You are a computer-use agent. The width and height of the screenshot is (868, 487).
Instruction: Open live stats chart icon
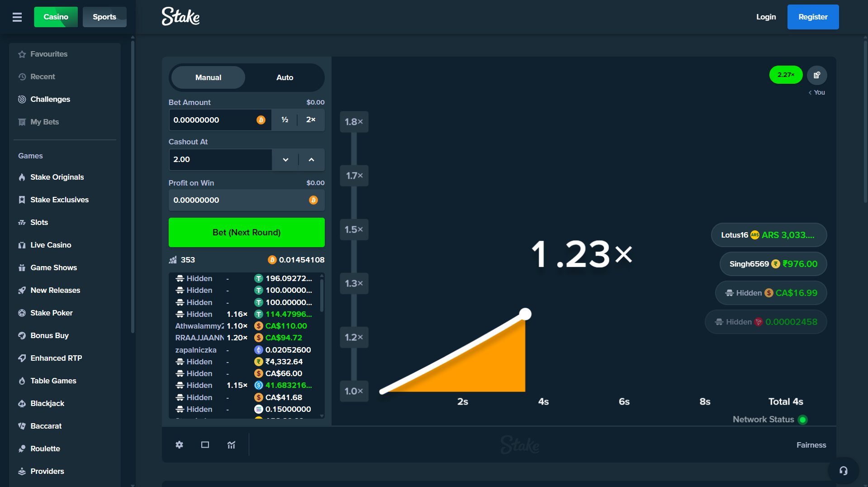click(x=231, y=445)
